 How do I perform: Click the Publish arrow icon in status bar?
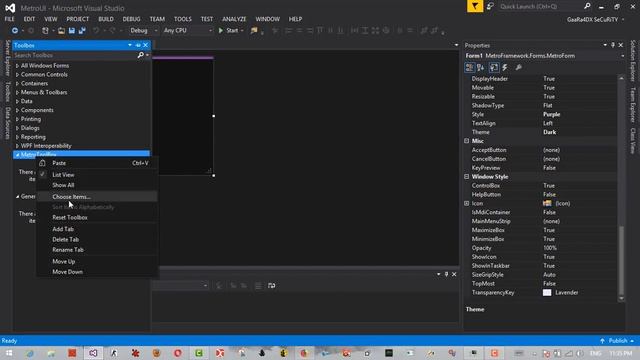pos(602,341)
